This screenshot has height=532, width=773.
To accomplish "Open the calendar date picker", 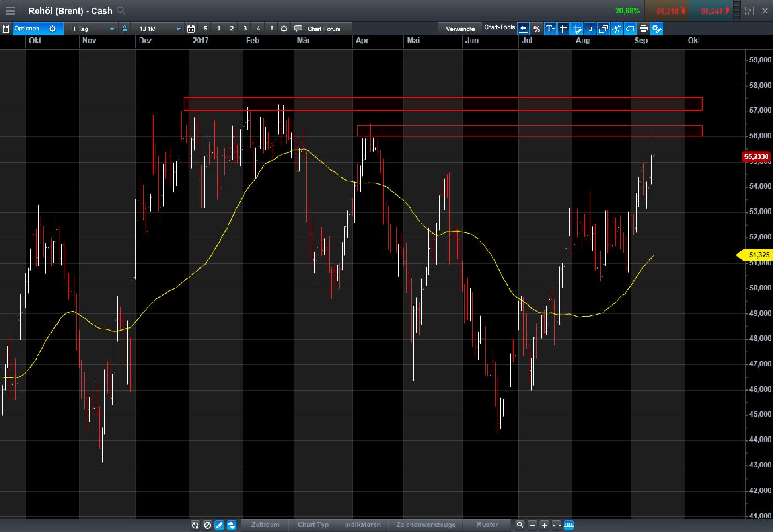I will 191,29.
